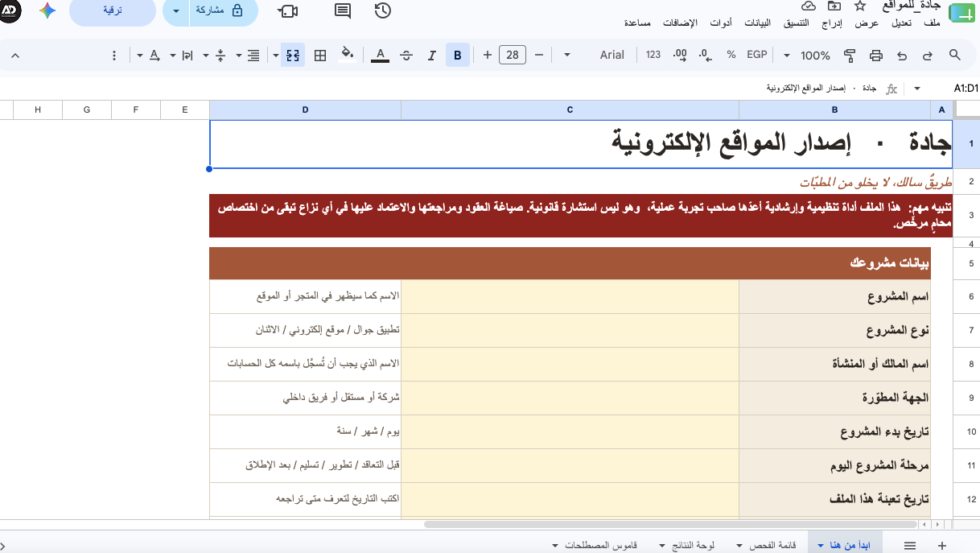Switch to the قاموس المصطلحات sheet tab

(601, 545)
